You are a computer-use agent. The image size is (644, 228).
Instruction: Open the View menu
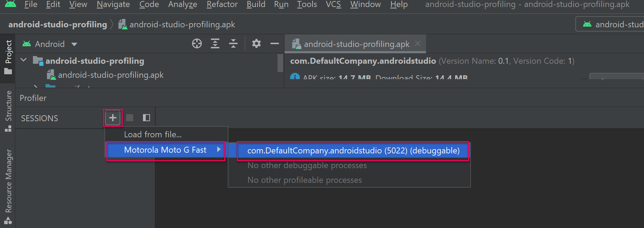coord(78,5)
